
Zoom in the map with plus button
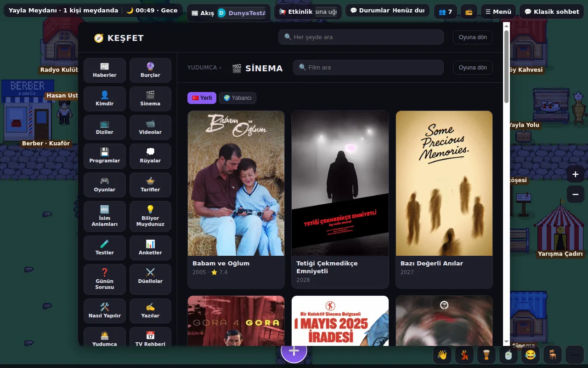click(575, 174)
